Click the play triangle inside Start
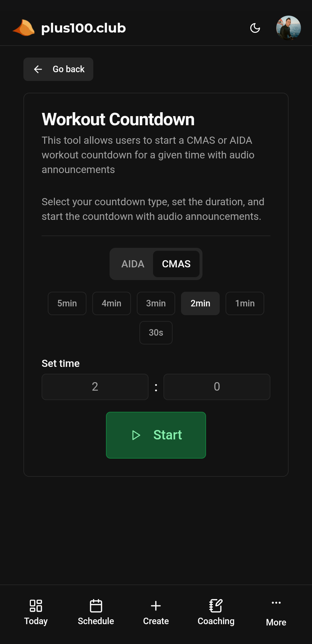312x644 pixels. coord(136,435)
